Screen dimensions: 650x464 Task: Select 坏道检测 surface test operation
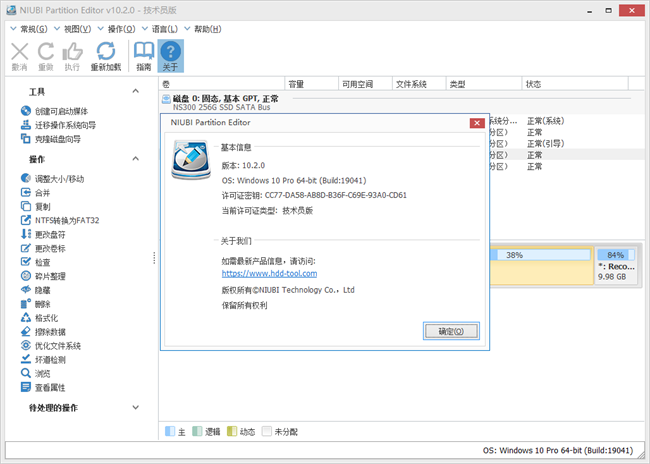[43, 360]
